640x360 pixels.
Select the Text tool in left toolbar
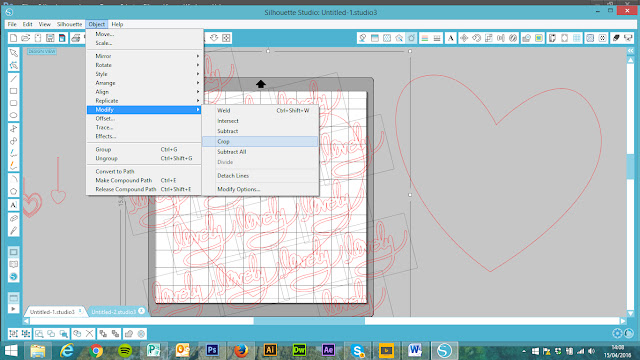click(13, 205)
